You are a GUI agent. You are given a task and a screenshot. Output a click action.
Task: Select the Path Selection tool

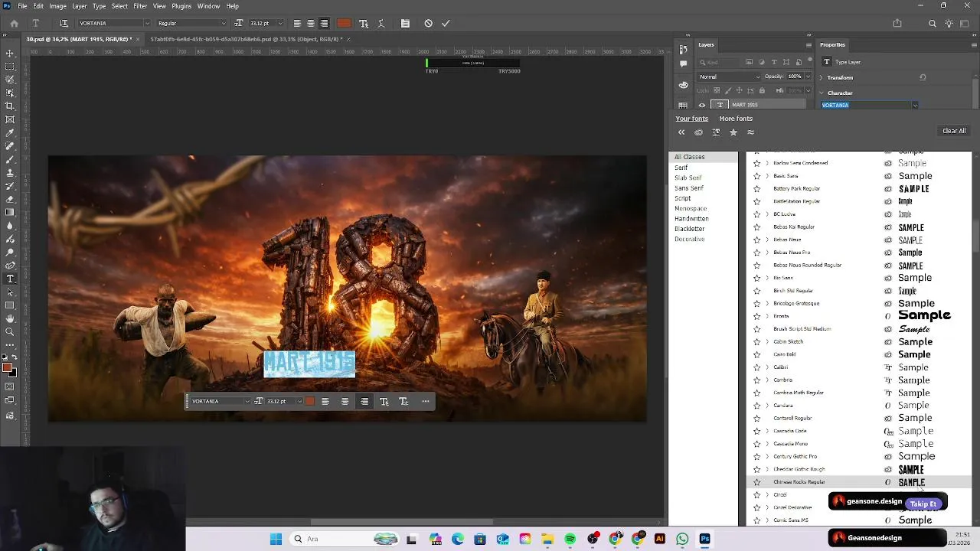click(10, 292)
